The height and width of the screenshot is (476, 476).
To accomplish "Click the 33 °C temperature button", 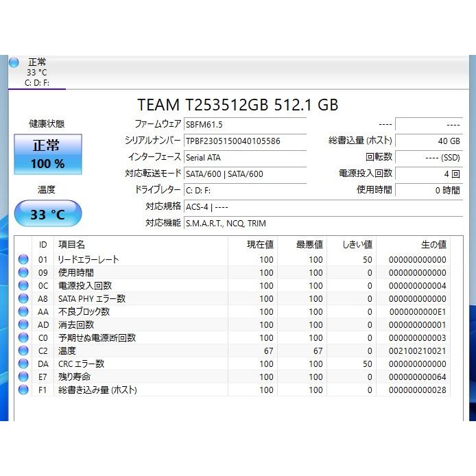I will 48,213.
